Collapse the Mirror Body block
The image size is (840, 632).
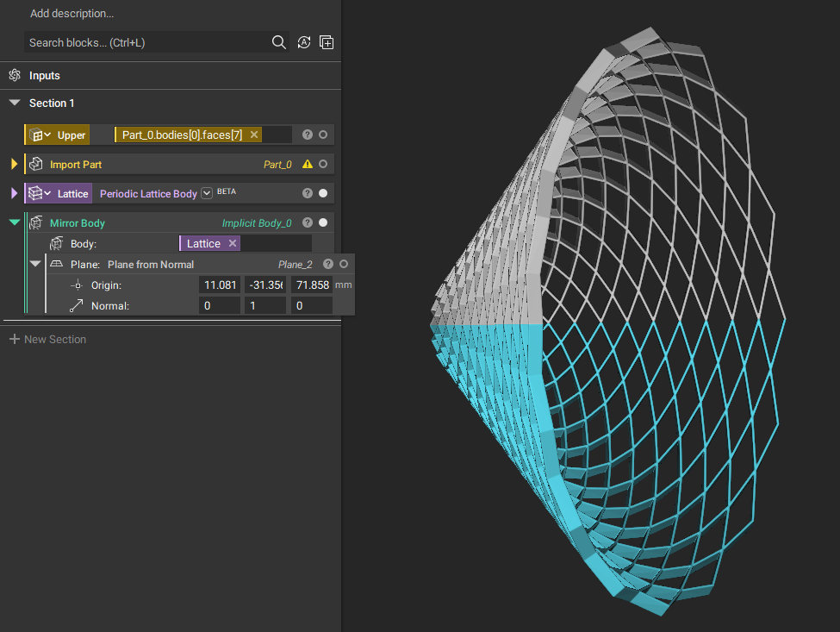click(x=15, y=222)
